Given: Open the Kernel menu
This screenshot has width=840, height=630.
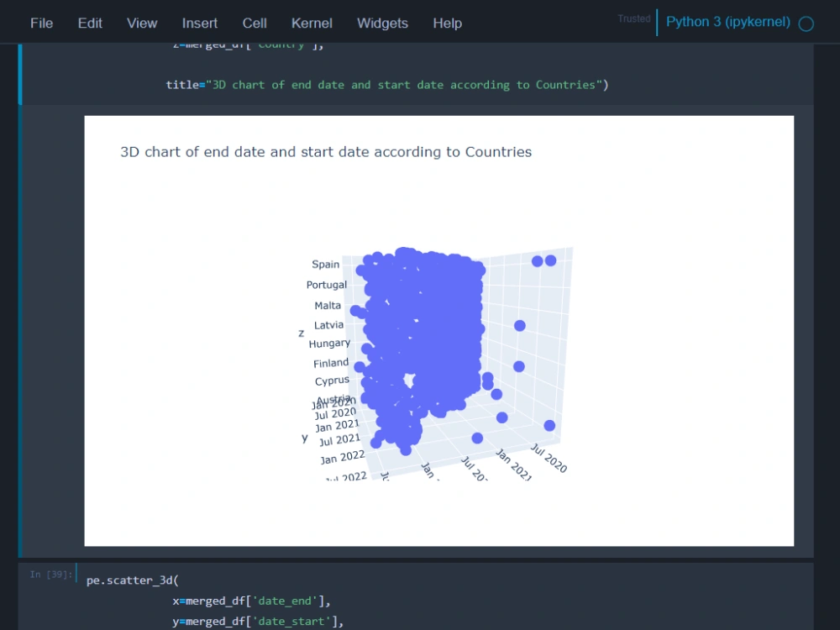Looking at the screenshot, I should [312, 23].
